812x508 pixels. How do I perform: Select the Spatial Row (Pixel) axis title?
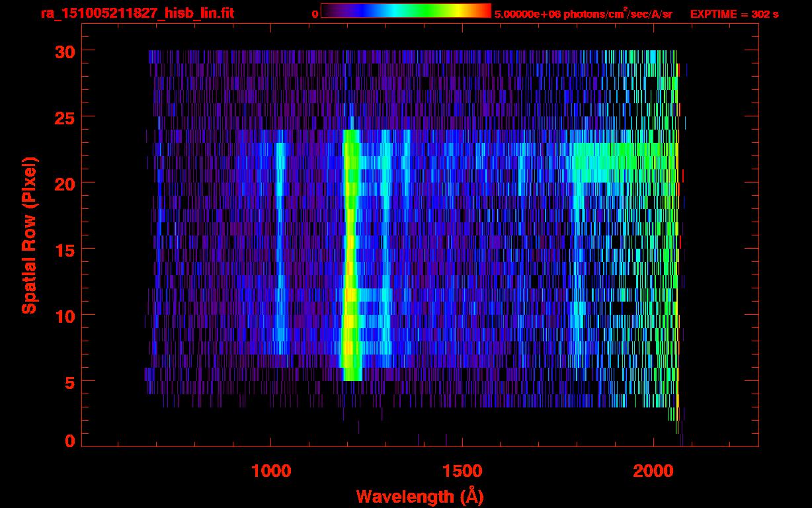tap(29, 235)
